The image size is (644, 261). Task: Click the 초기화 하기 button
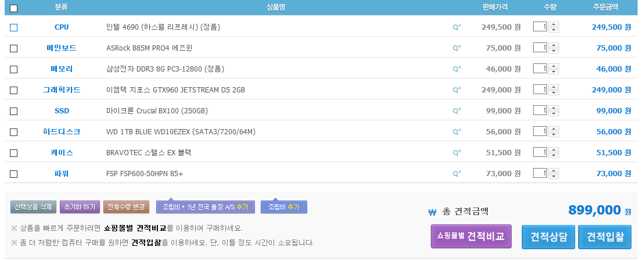tap(80, 207)
